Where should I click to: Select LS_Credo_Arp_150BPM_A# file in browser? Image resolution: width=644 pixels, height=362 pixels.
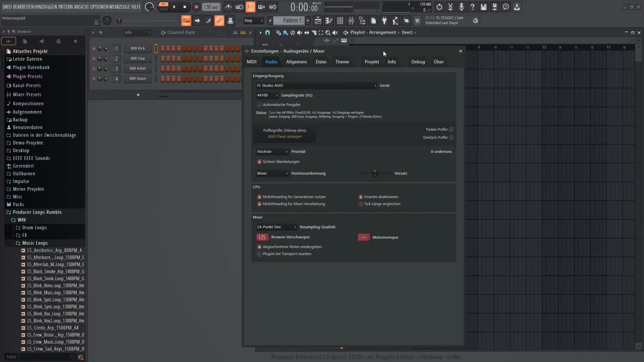click(53, 328)
